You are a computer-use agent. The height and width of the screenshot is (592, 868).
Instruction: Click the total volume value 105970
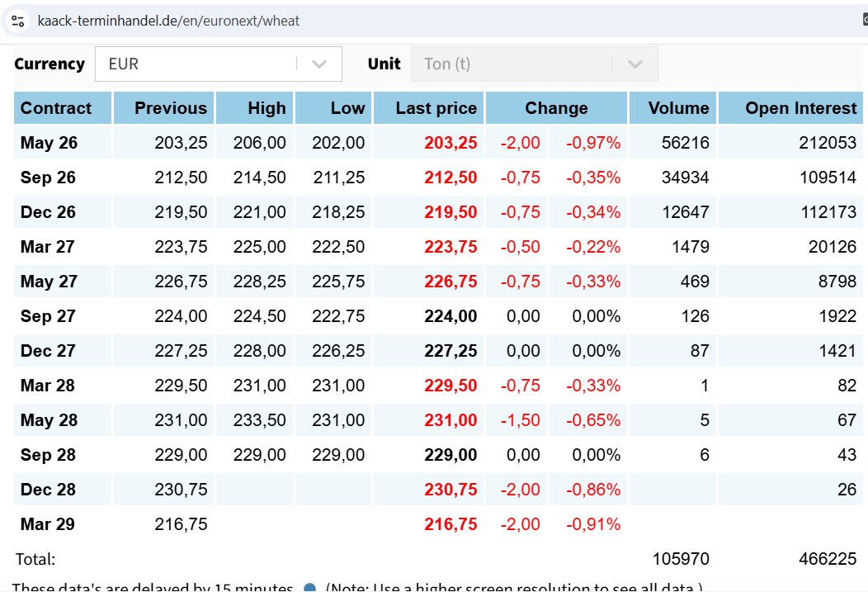[x=680, y=559]
